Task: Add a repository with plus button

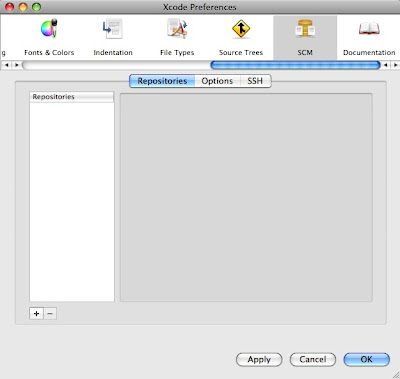Action: 36,313
